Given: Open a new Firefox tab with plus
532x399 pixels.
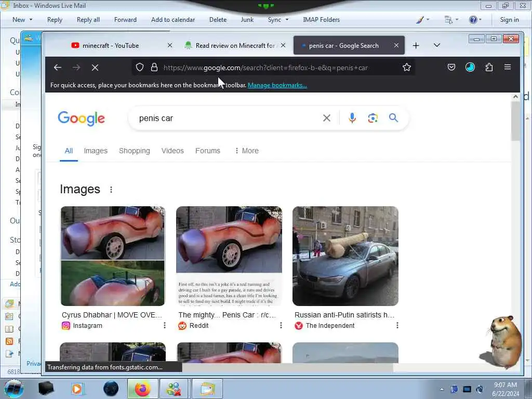Looking at the screenshot, I should pos(416,46).
